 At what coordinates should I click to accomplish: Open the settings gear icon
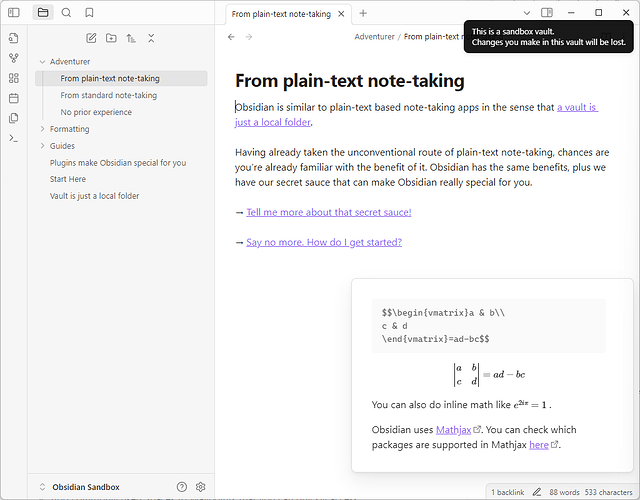[x=200, y=487]
